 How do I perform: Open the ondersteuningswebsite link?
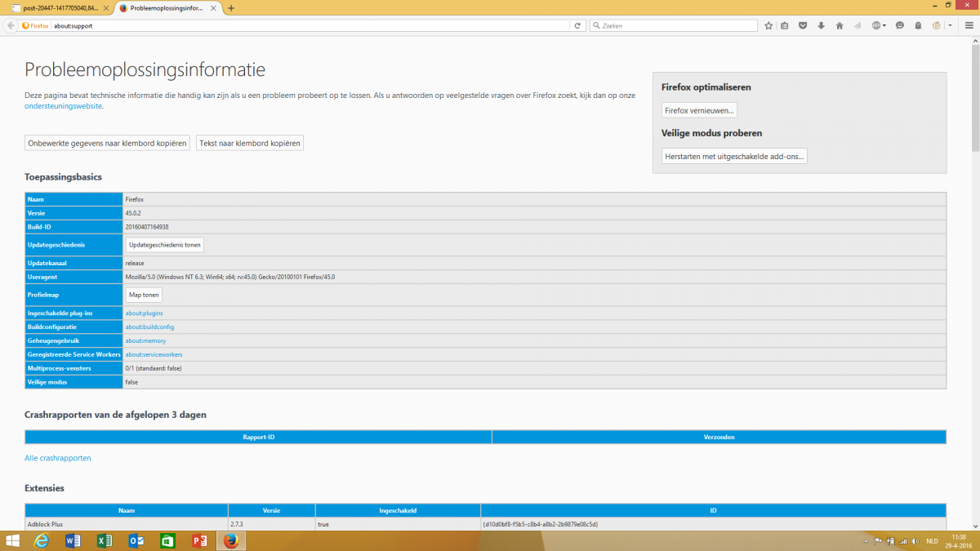64,106
